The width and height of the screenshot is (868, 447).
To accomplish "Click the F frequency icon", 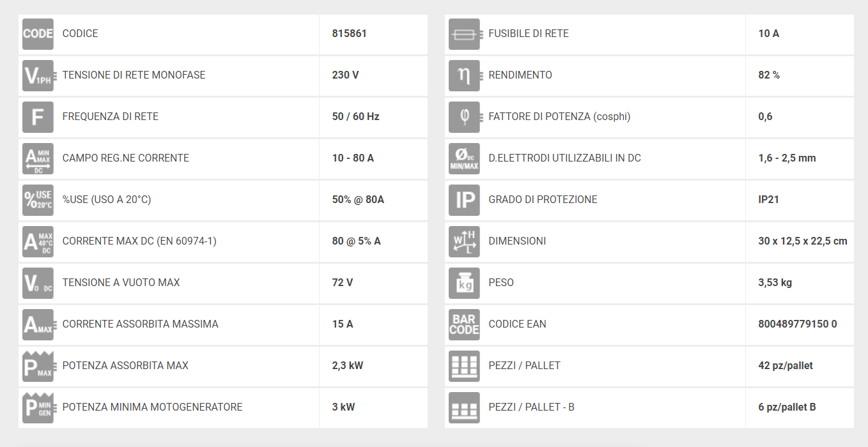I will 38,117.
